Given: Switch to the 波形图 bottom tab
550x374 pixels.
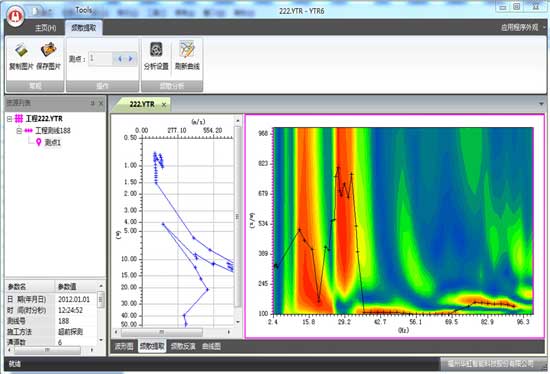Looking at the screenshot, I should tap(123, 347).
